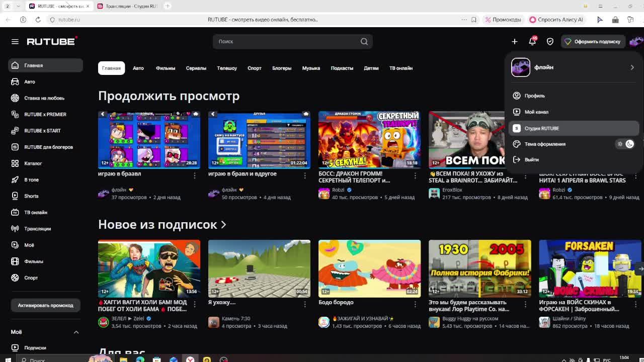The image size is (644, 362).
Task: Open RUTUBE для блогеров in sidebar
Action: [45, 147]
